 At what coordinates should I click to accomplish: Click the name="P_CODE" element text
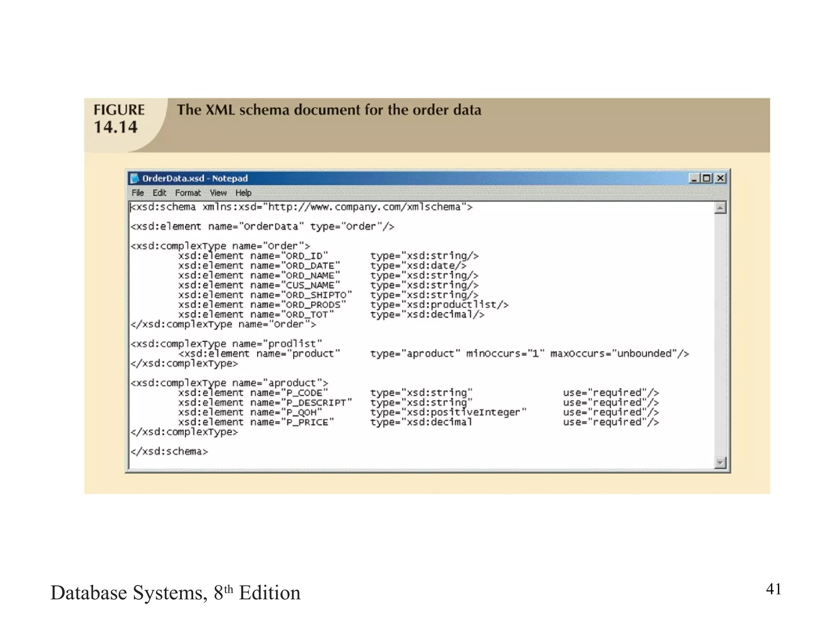tap(289, 393)
